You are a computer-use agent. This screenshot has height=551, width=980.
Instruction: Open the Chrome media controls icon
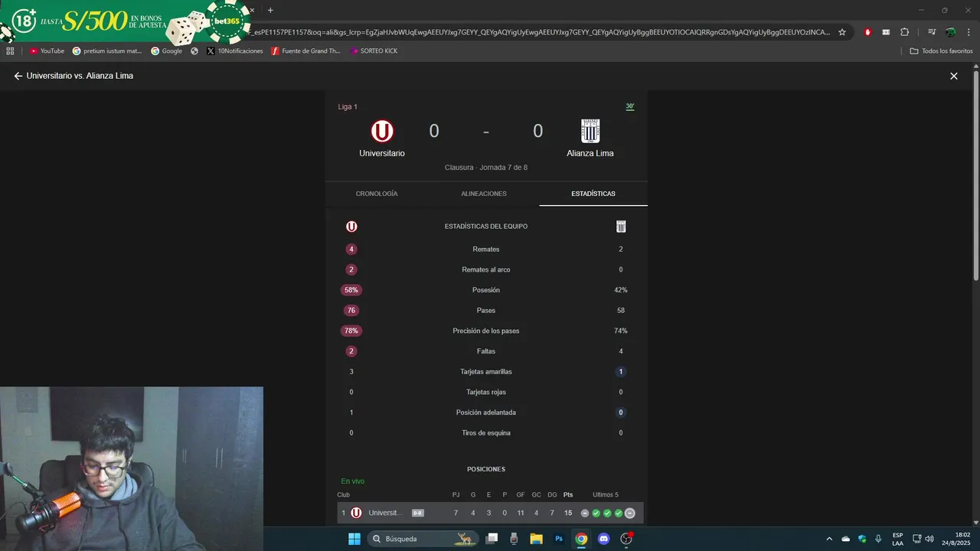(932, 32)
